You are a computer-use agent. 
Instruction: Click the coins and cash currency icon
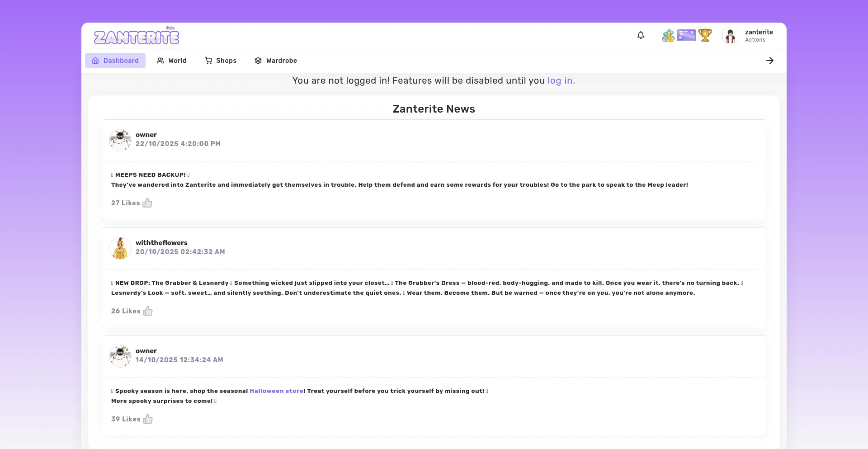[x=668, y=35]
